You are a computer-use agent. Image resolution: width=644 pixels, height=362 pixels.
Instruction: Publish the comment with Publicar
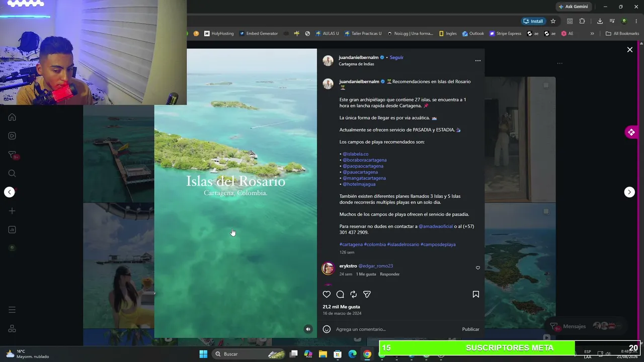point(470,329)
